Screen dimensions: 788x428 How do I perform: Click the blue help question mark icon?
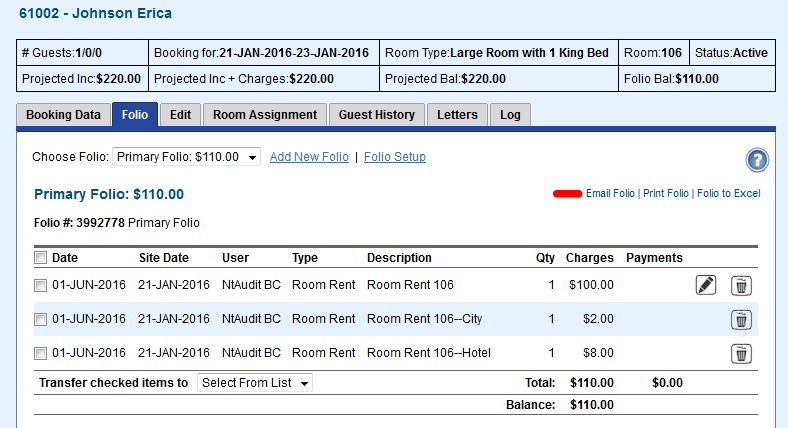coord(756,160)
